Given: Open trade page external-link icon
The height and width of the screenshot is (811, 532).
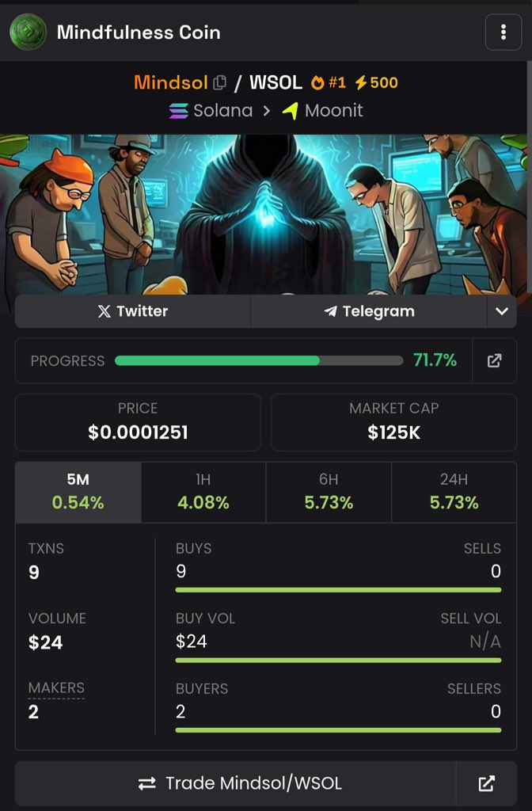Looking at the screenshot, I should click(x=487, y=783).
